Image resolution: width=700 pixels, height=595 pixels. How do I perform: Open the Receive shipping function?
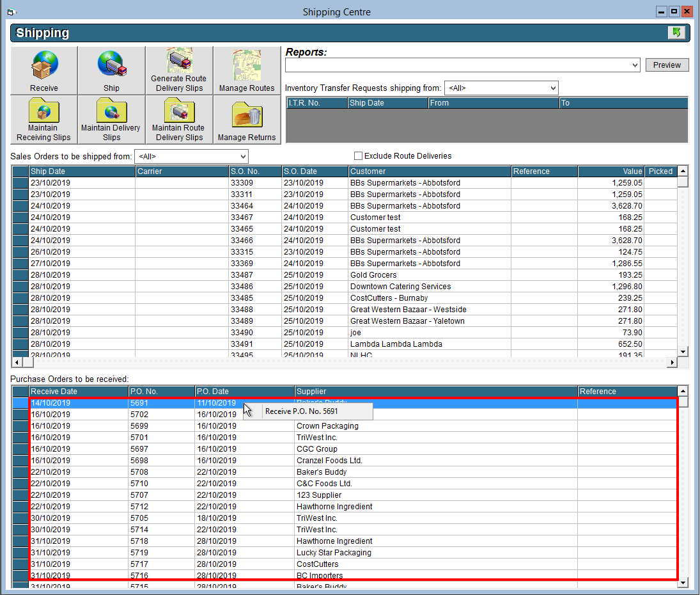[43, 70]
